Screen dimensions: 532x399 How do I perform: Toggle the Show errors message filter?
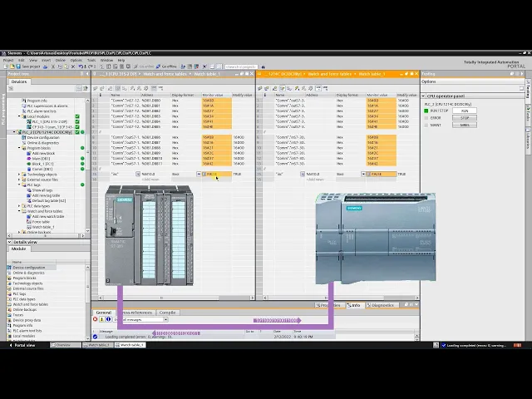96,319
